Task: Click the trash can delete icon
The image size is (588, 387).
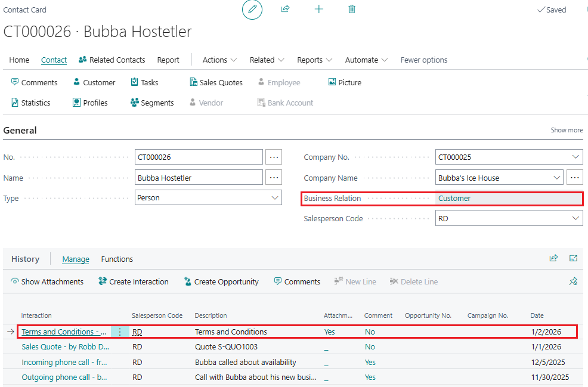Action: tap(352, 9)
